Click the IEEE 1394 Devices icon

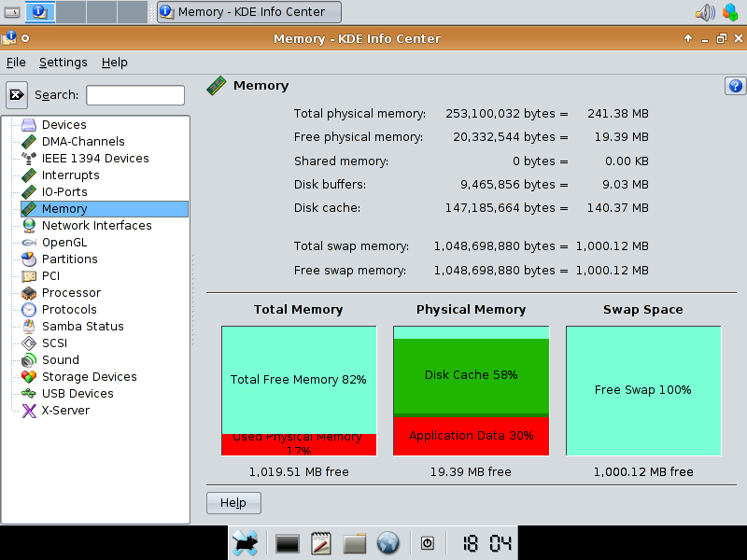coord(29,158)
